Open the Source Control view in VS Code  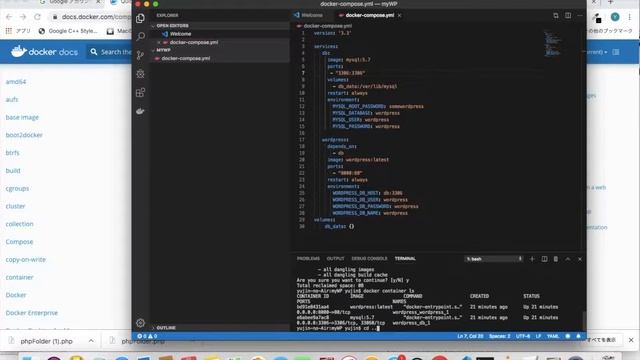pyautogui.click(x=140, y=55)
